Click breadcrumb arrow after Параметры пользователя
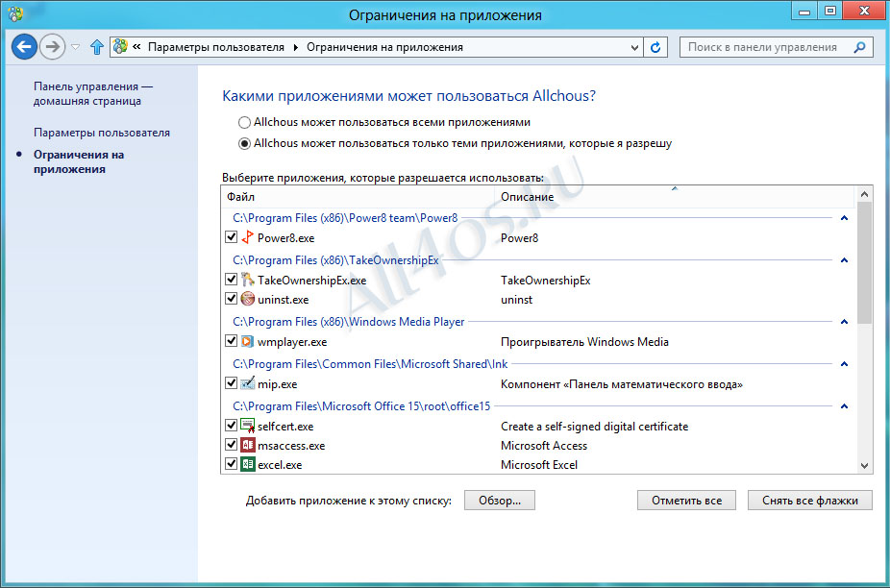The width and height of the screenshot is (890, 588). click(296, 47)
